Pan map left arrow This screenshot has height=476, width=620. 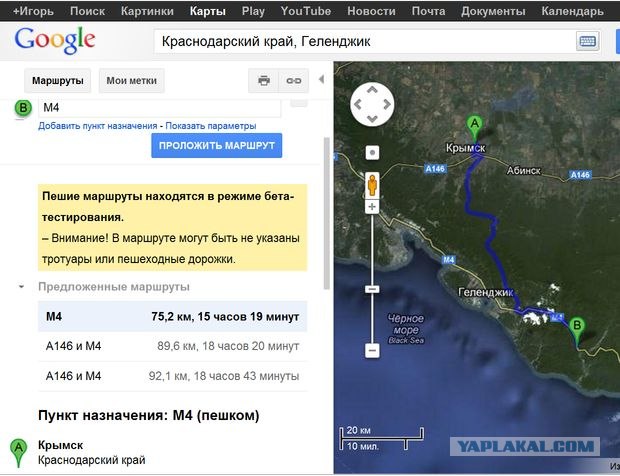point(357,104)
